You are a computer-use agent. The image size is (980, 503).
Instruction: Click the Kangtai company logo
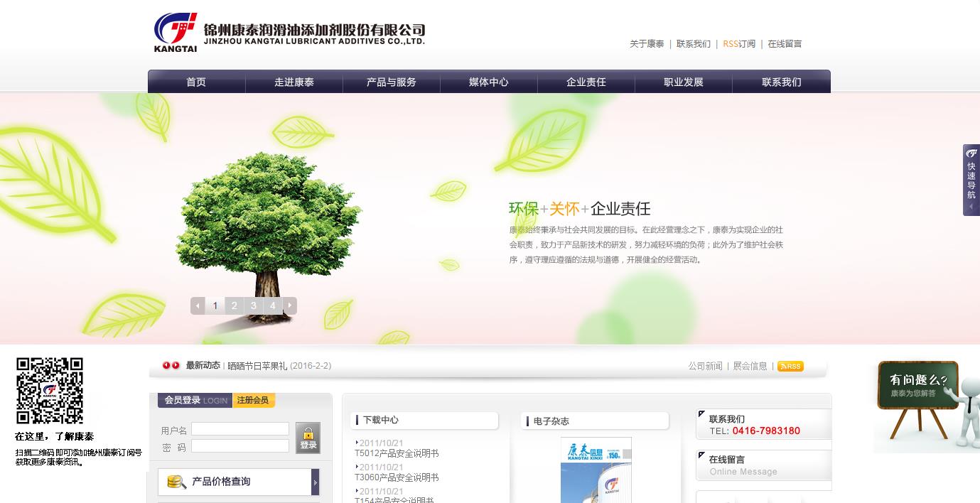[x=289, y=32]
